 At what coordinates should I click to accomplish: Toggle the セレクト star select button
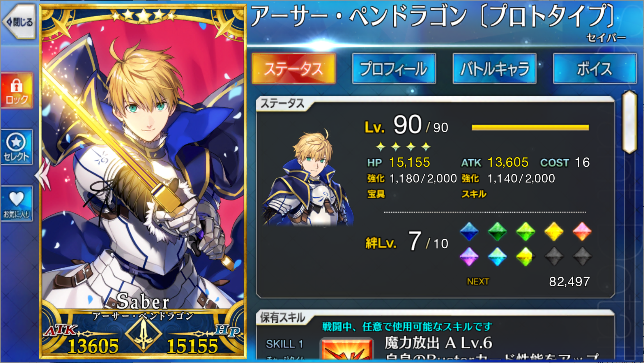(17, 147)
